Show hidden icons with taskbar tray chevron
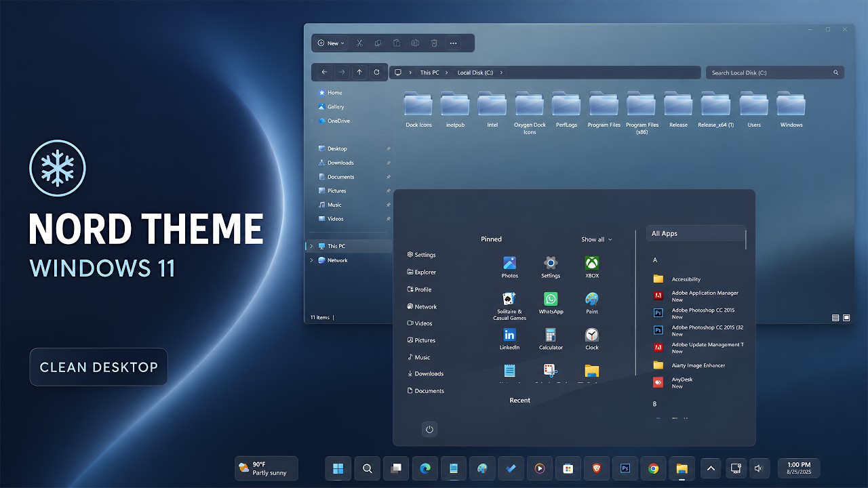Image resolution: width=868 pixels, height=488 pixels. [711, 468]
